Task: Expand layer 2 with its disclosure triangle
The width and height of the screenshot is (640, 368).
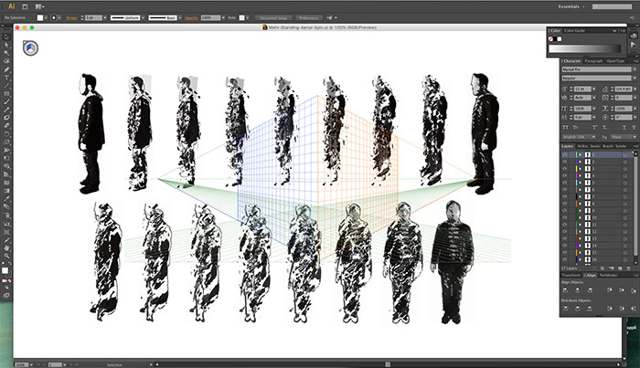Action: (x=579, y=162)
